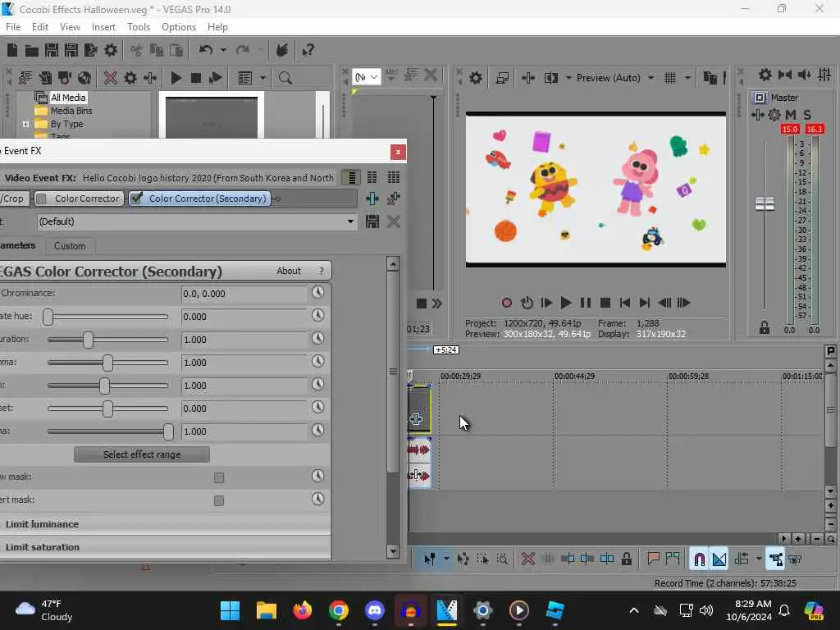Screen dimensions: 840x630
Task: Delete the FX preset with the X
Action: pyautogui.click(x=394, y=221)
